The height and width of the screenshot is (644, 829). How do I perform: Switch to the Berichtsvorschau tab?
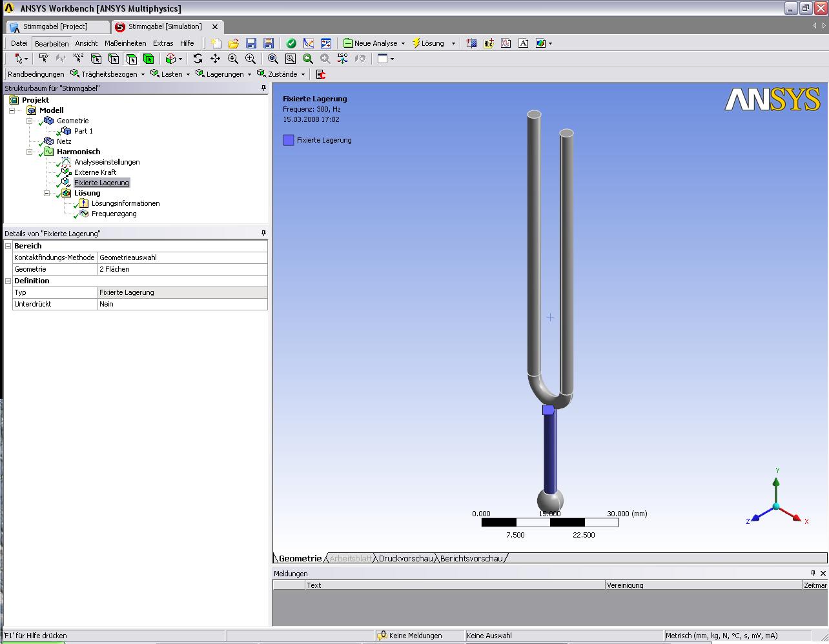tap(471, 558)
